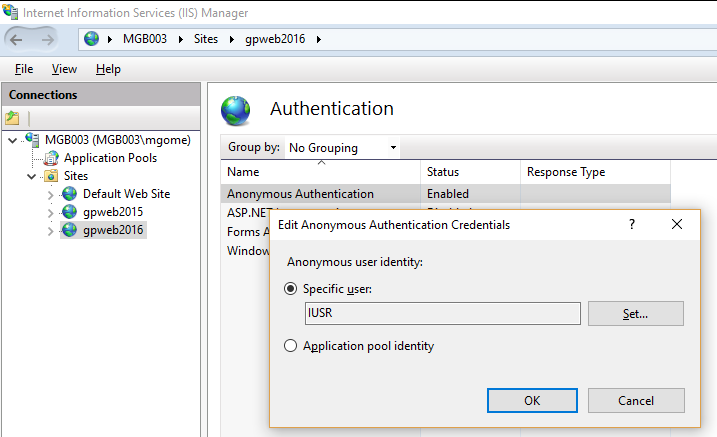Click the IIS Manager title bar icon
The width and height of the screenshot is (717, 437).
(10, 12)
